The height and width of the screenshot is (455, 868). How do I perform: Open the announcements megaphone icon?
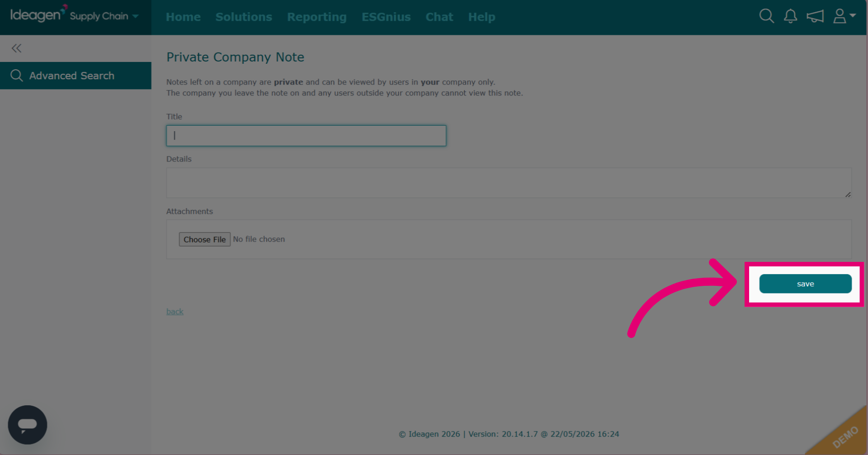(x=815, y=16)
